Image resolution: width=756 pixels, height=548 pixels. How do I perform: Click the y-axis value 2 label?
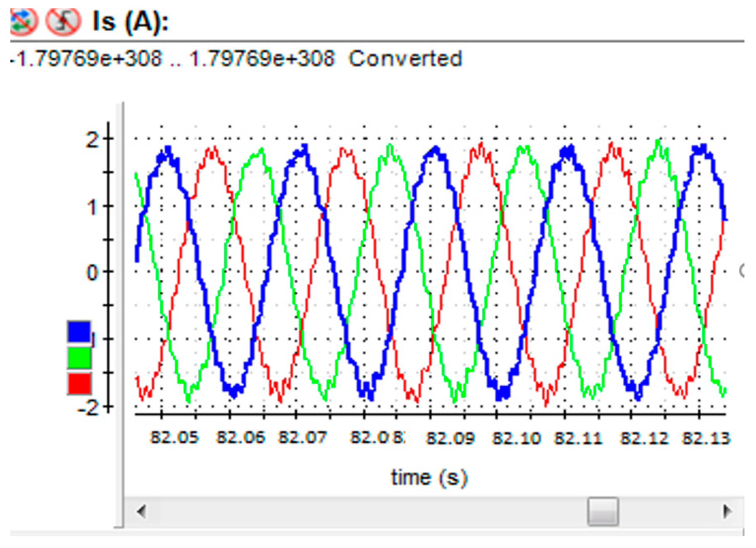(x=92, y=139)
